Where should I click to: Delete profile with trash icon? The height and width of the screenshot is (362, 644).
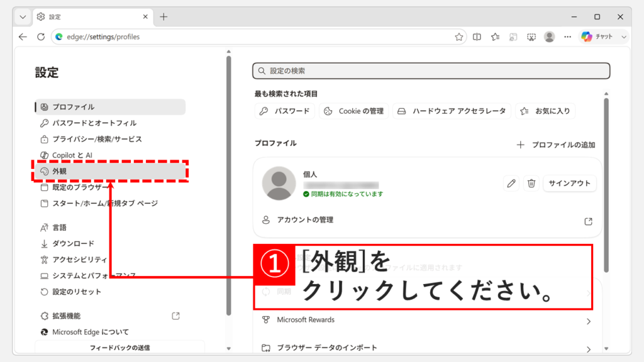[x=531, y=183]
